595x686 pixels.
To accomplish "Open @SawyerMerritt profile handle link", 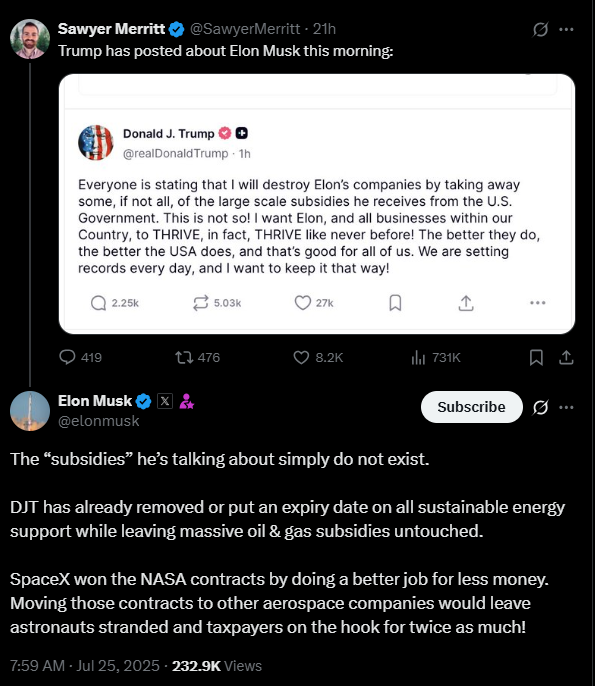I will coord(245,29).
